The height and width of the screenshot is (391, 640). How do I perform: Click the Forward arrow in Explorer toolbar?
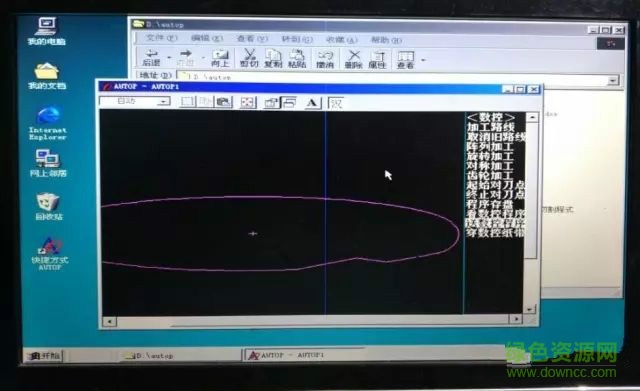[x=185, y=58]
